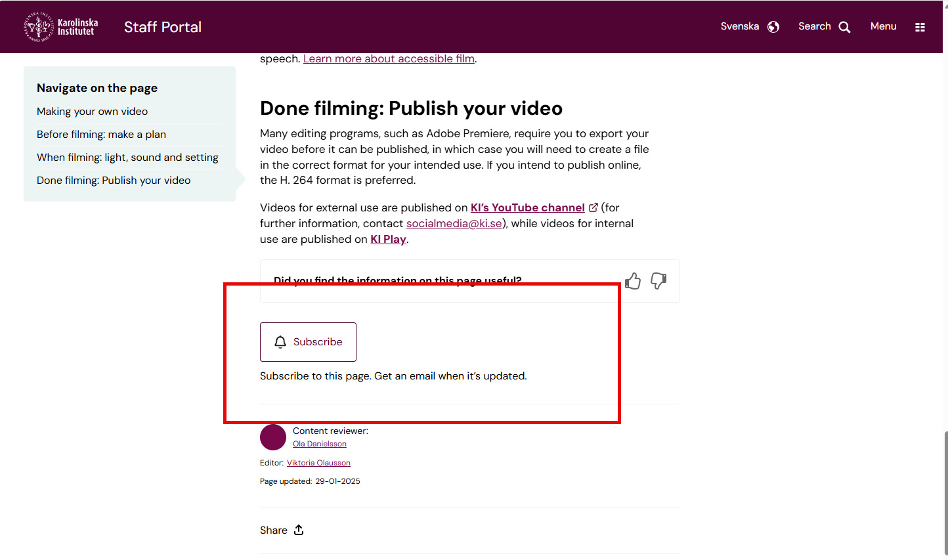948x560 pixels.
Task: Click the thumbs down feedback icon
Action: pyautogui.click(x=658, y=281)
